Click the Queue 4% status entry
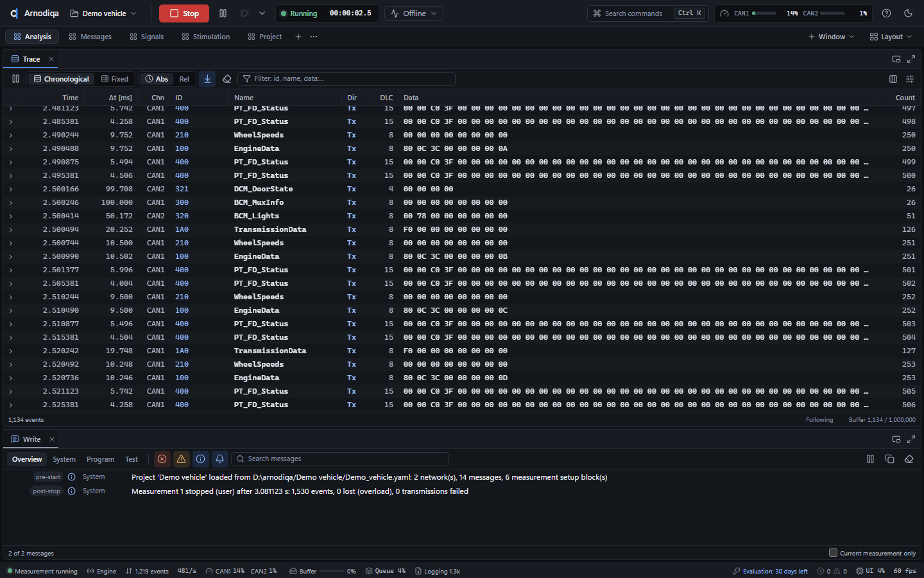Screen dimensions: 924x578 pyautogui.click(x=386, y=571)
